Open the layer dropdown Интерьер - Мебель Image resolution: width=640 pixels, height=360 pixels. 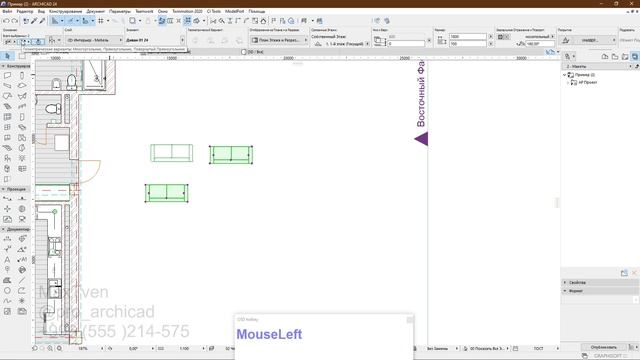(94, 40)
